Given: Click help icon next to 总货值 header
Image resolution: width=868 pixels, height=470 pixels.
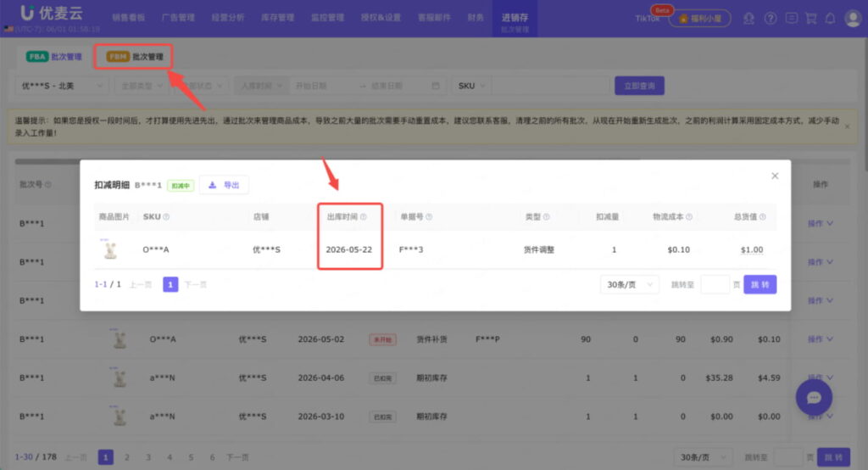Looking at the screenshot, I should pyautogui.click(x=762, y=216).
